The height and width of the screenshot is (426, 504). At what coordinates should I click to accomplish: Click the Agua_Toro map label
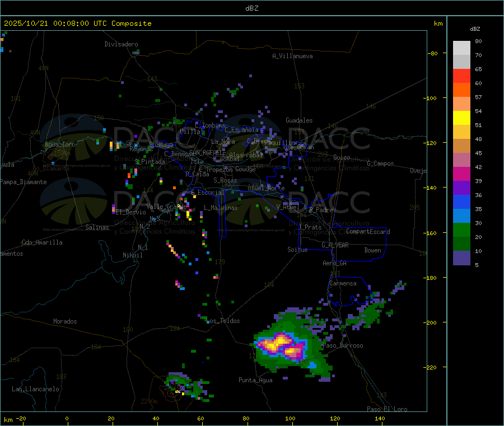point(60,144)
